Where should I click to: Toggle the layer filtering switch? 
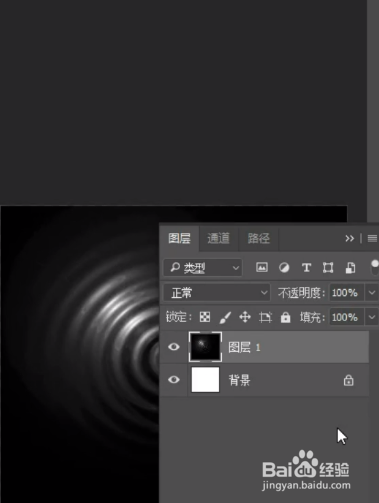(375, 267)
